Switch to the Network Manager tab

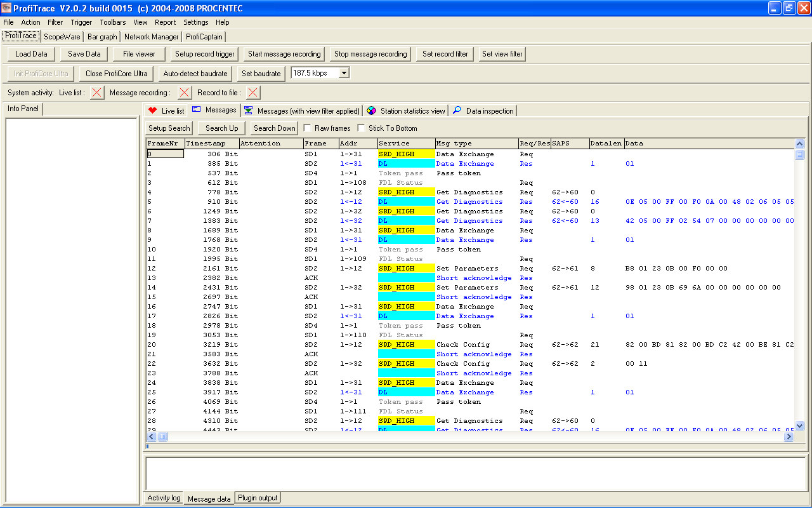(x=152, y=37)
